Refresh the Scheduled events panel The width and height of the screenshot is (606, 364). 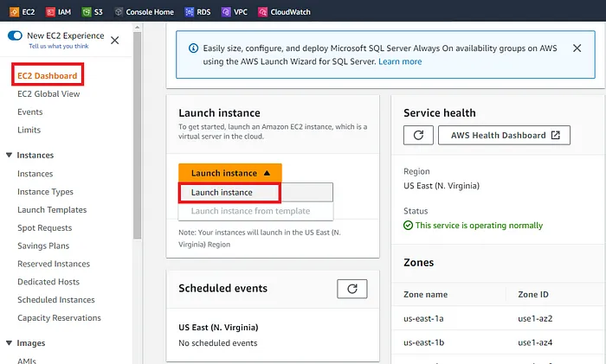pos(352,289)
